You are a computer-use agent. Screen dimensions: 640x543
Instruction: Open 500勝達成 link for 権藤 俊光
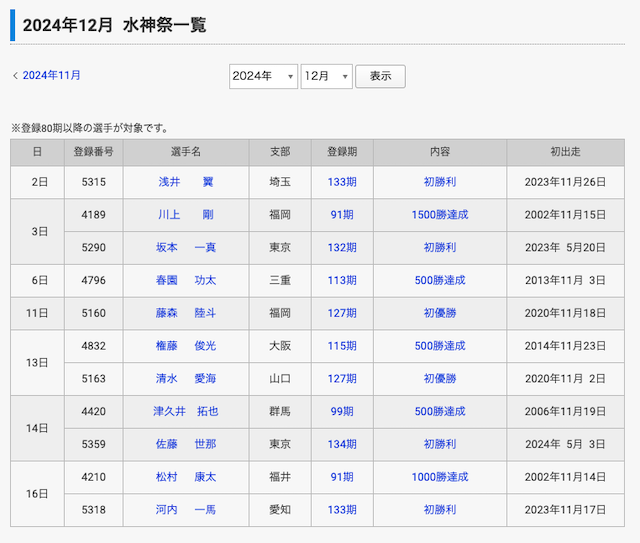[x=440, y=346]
